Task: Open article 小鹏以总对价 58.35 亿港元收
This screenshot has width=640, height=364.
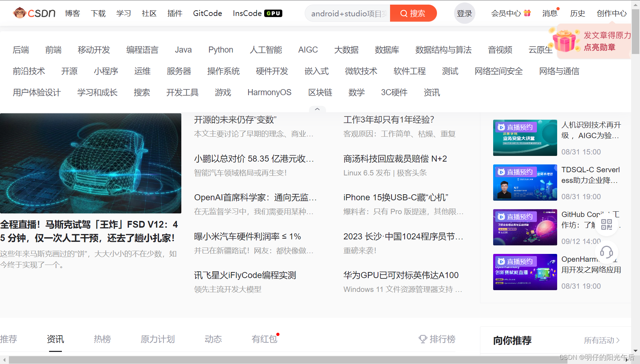Action: [x=254, y=159]
